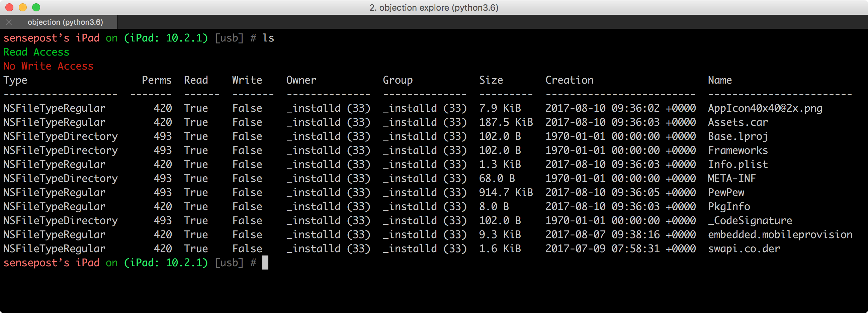Click file name swapi.co.der

744,249
